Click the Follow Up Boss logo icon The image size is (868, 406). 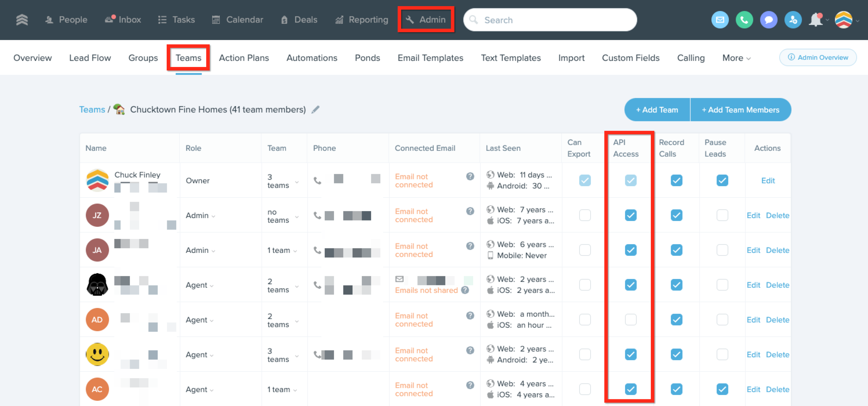(22, 19)
